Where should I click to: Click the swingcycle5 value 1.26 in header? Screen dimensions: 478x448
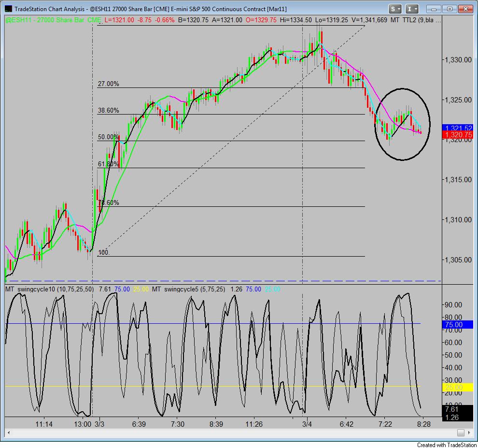tap(236, 289)
